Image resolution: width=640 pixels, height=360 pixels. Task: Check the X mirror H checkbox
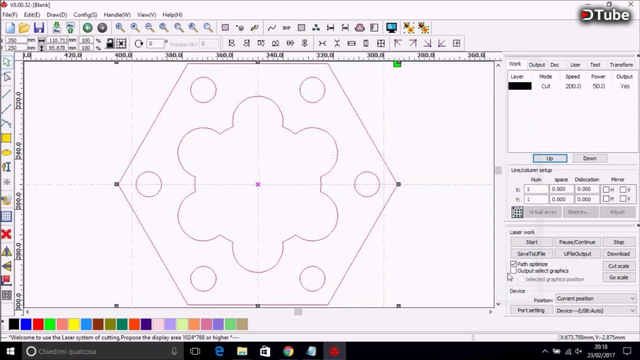click(606, 189)
